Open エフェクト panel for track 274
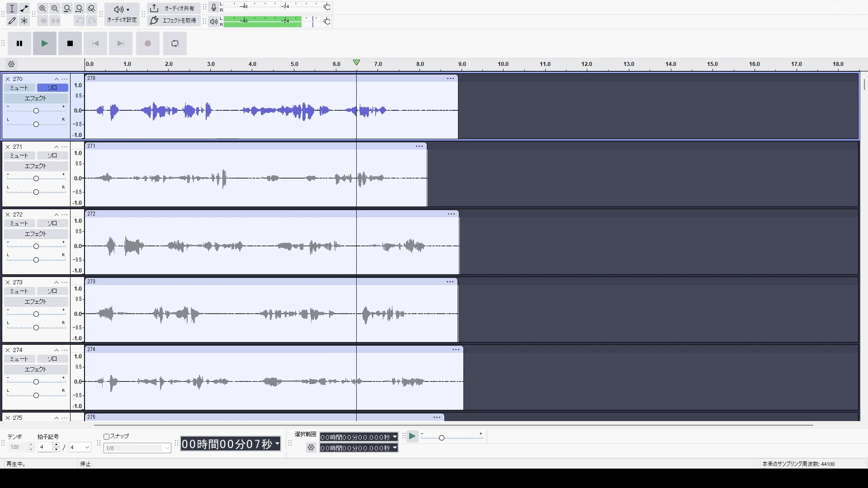The width and height of the screenshot is (868, 488). pos(36,369)
